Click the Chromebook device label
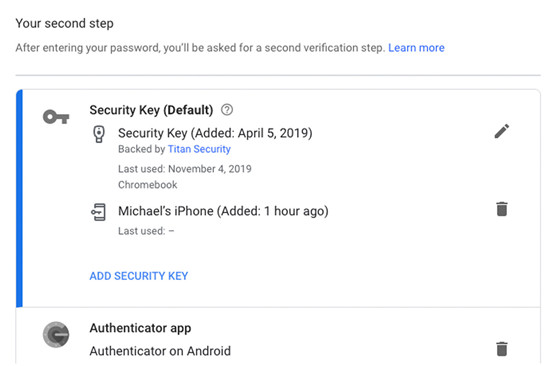This screenshot has height=366, width=550. click(x=148, y=185)
